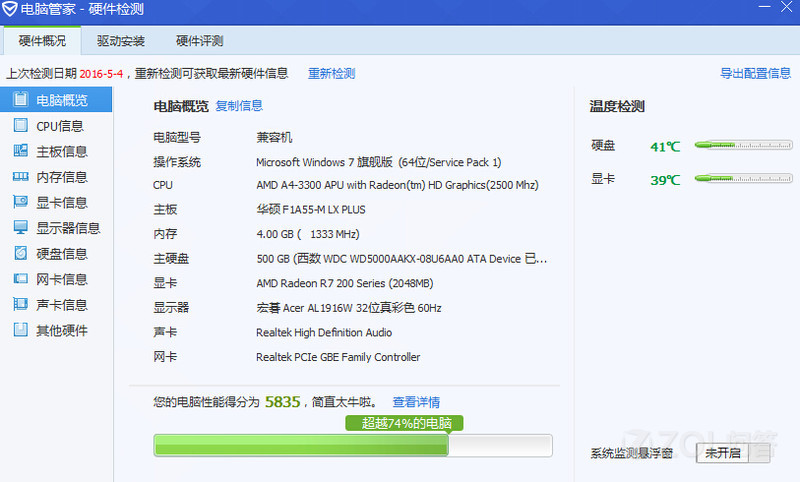Click the 显卡信息 graphics card icon
The width and height of the screenshot is (800, 482).
(20, 202)
